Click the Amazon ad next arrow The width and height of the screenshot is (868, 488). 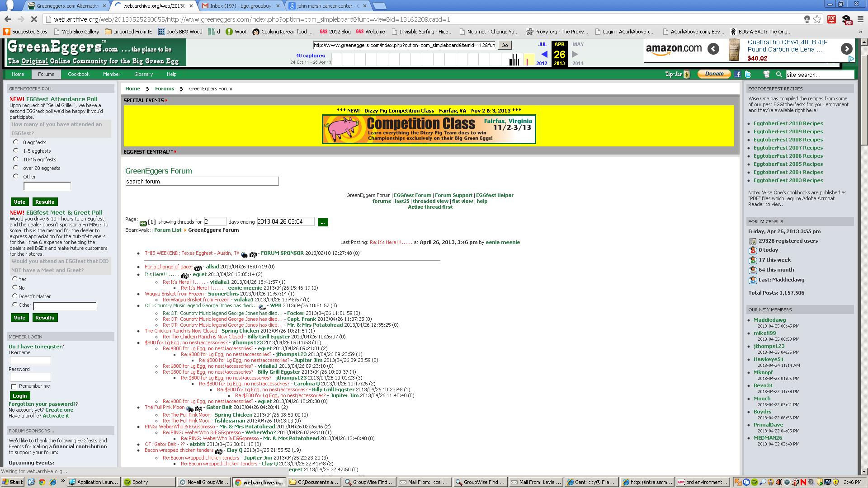click(x=846, y=49)
